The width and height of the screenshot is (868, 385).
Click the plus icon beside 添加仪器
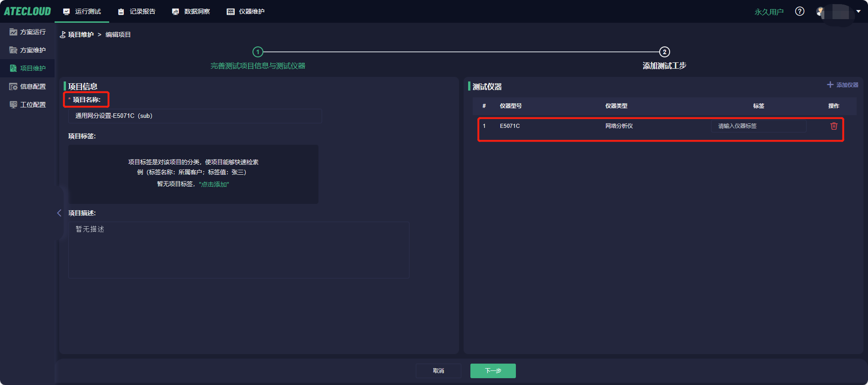(830, 85)
